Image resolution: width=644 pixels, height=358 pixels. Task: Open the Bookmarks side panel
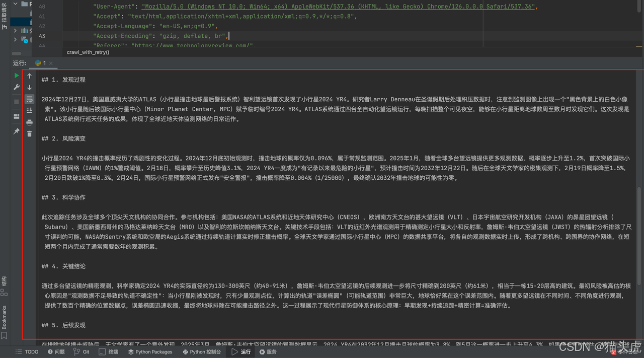(4, 321)
